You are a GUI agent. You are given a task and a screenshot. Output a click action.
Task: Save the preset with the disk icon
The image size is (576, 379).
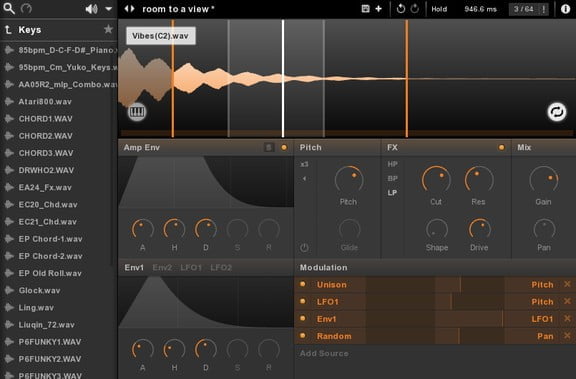point(366,8)
